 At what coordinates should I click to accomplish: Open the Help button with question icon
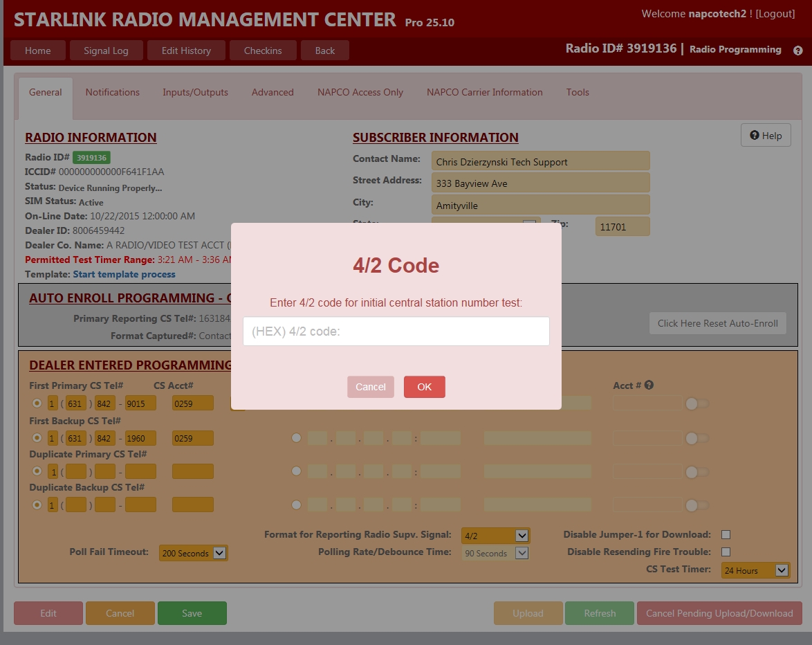[x=766, y=135]
